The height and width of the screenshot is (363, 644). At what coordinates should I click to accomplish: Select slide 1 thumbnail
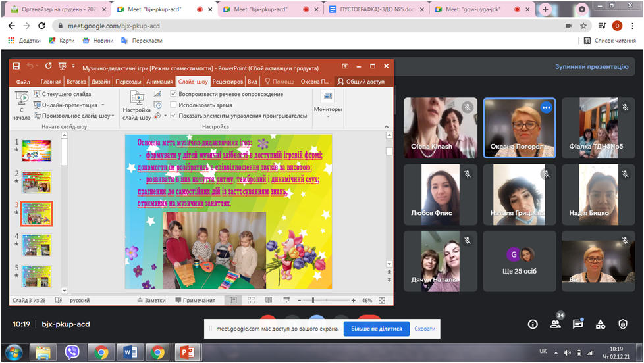(x=37, y=151)
